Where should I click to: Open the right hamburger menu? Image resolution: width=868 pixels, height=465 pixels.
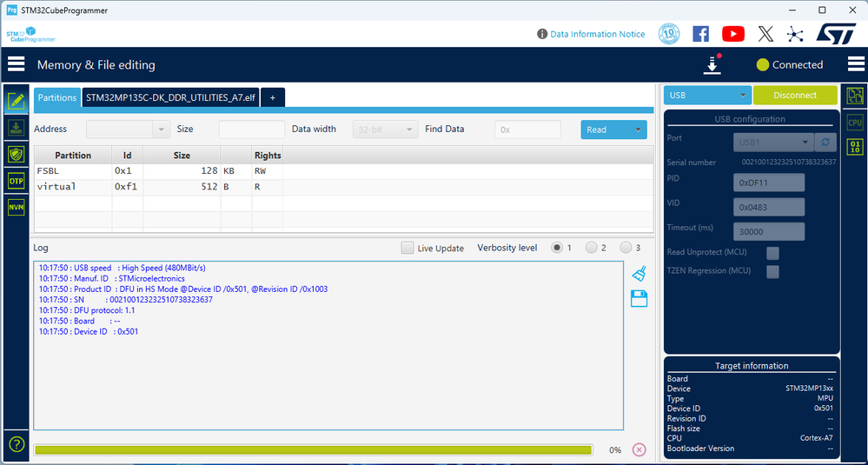click(x=857, y=64)
